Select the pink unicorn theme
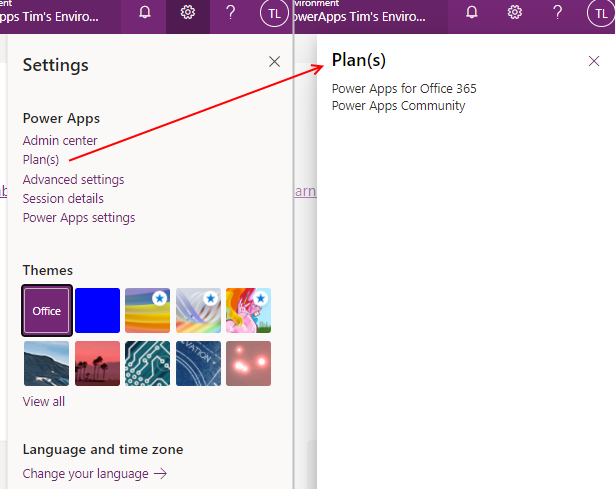This screenshot has height=489, width=615. 248,311
